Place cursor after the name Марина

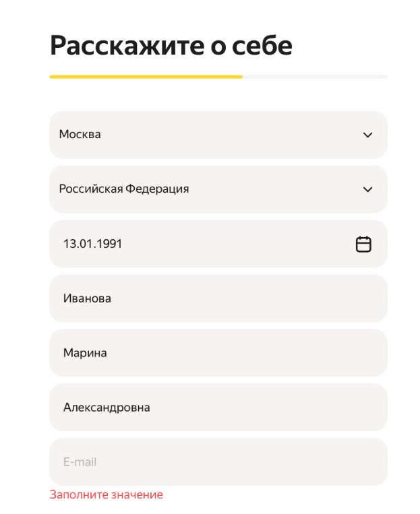[108, 353]
